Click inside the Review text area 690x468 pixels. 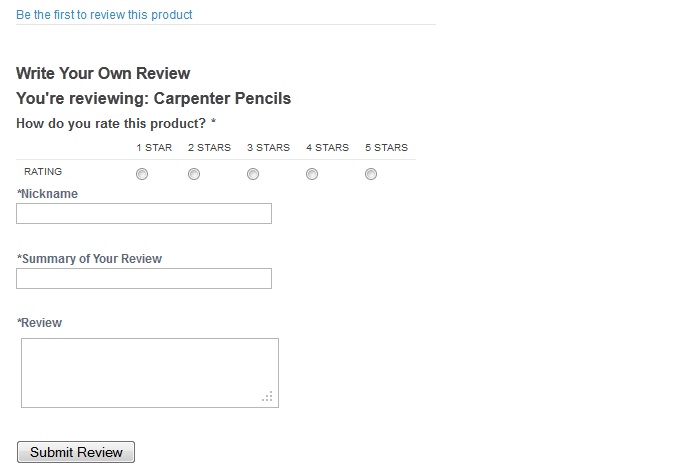pyautogui.click(x=150, y=373)
